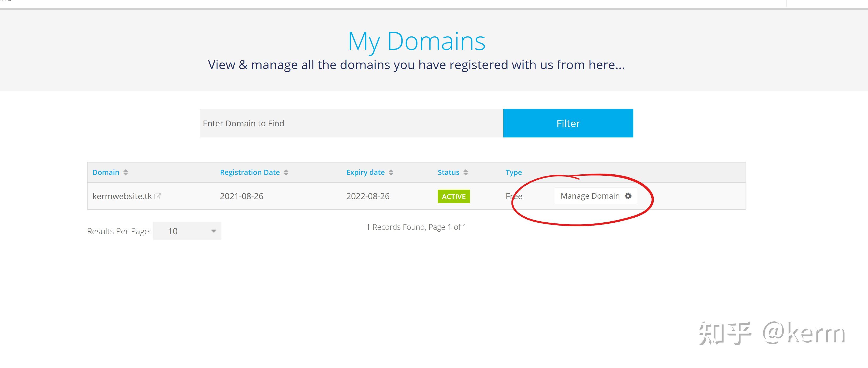Select the 2021-08-26 registration date cell
868x368 pixels.
point(241,196)
